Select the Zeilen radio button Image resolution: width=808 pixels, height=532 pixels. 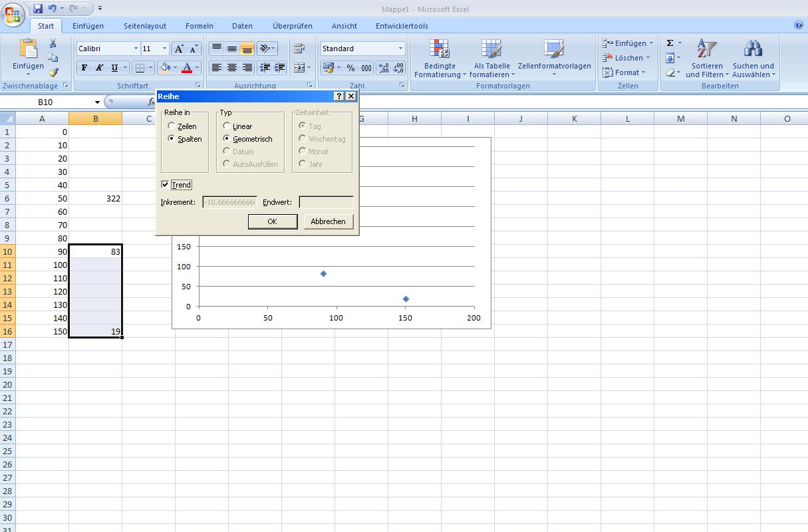click(172, 126)
